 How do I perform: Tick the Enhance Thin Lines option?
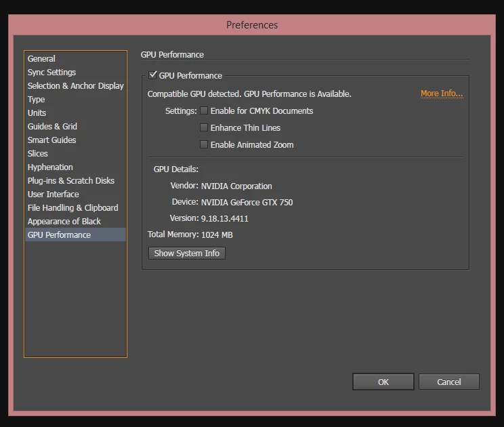coord(204,127)
